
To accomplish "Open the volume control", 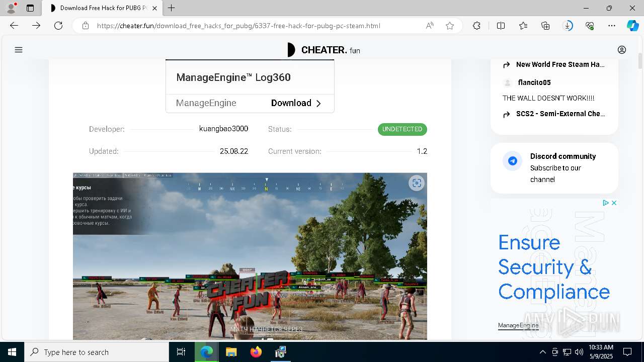I will pyautogui.click(x=579, y=352).
